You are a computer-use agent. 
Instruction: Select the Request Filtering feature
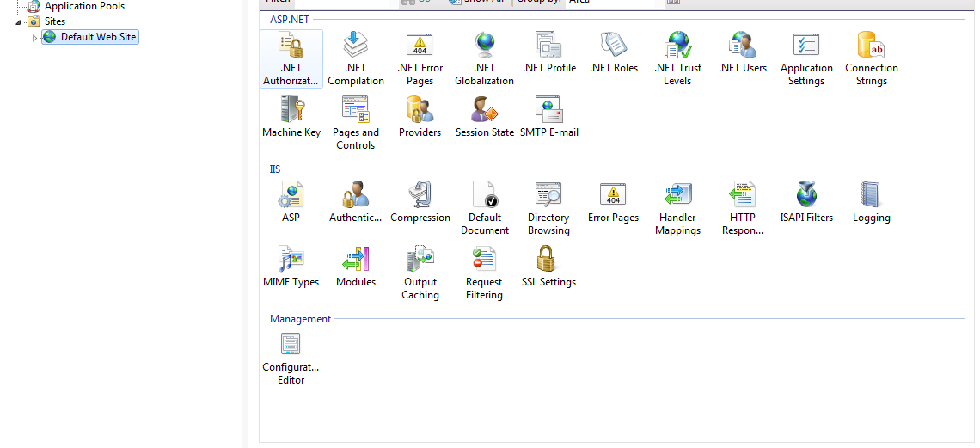pyautogui.click(x=484, y=273)
